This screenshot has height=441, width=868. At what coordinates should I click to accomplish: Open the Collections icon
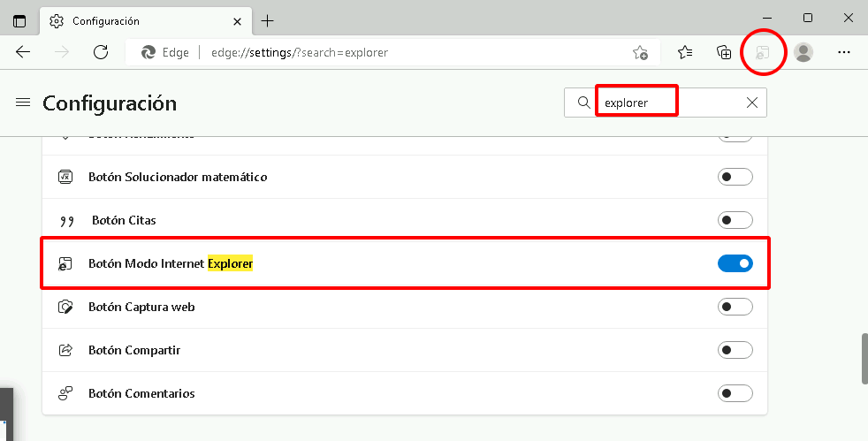click(x=724, y=52)
